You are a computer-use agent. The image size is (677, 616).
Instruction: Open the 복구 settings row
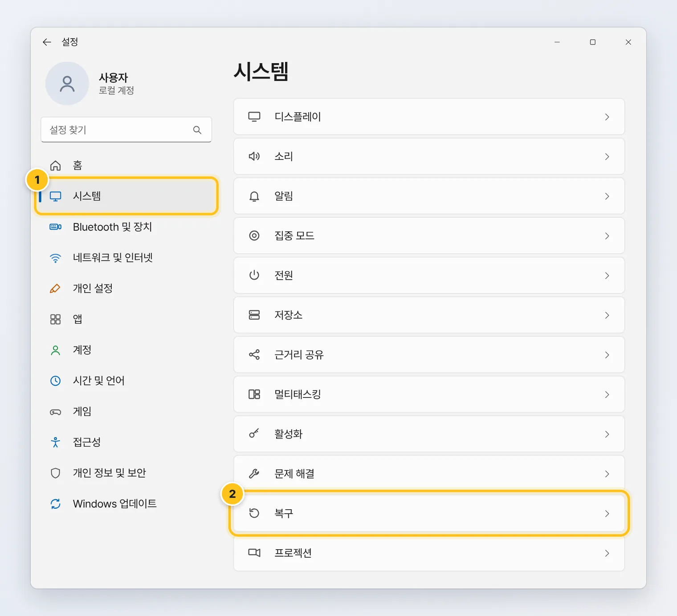click(429, 514)
